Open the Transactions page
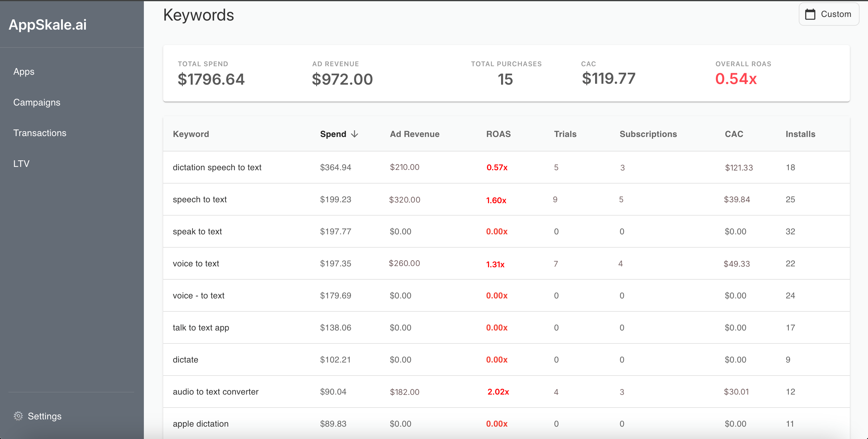 [40, 132]
